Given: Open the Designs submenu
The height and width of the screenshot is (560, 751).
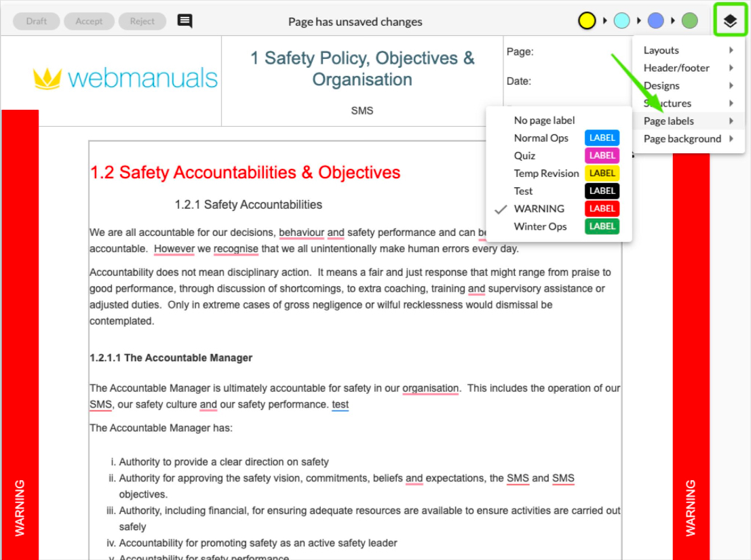Looking at the screenshot, I should click(689, 85).
